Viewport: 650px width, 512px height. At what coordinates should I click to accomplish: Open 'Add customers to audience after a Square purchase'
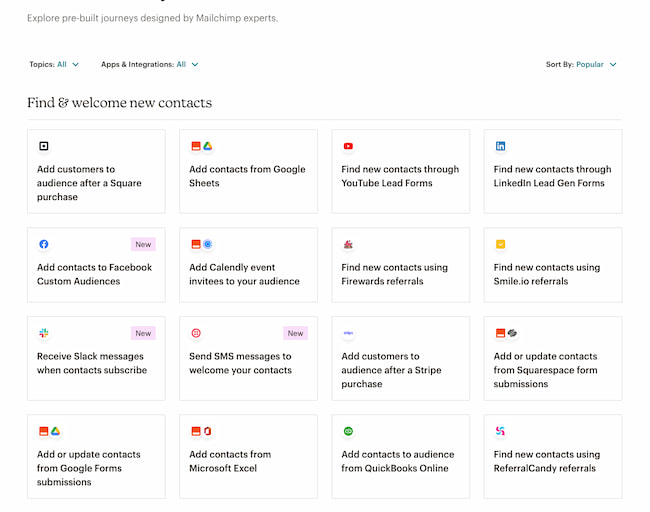click(96, 171)
